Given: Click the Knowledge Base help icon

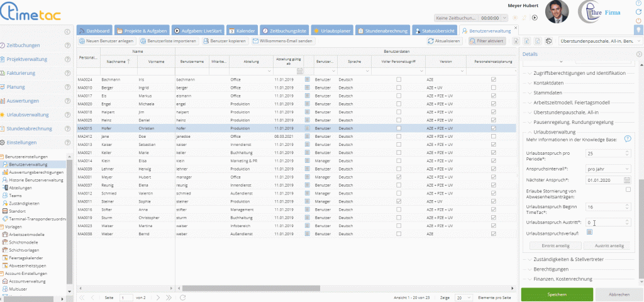Looking at the screenshot, I should coord(627,139).
